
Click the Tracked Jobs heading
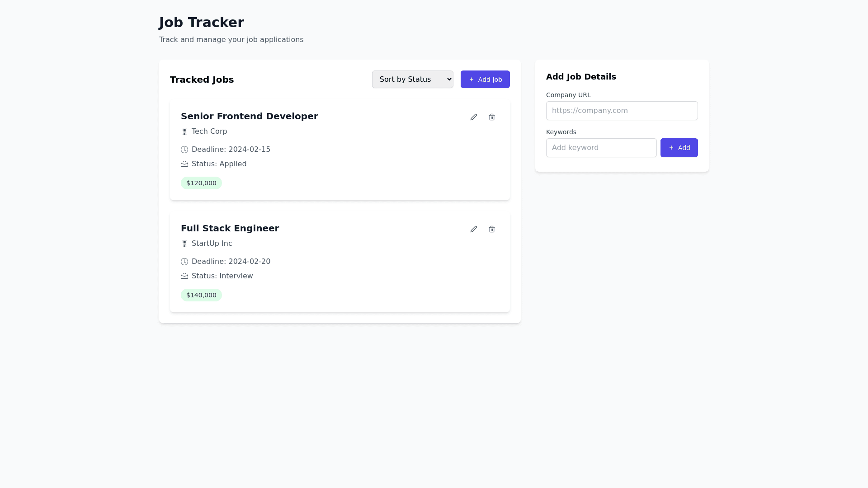tap(202, 80)
